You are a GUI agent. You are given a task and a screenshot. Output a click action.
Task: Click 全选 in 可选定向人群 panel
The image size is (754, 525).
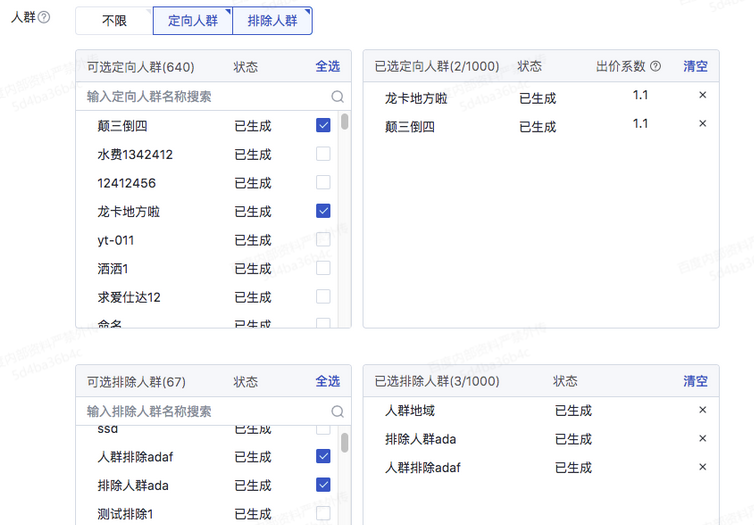tap(327, 66)
